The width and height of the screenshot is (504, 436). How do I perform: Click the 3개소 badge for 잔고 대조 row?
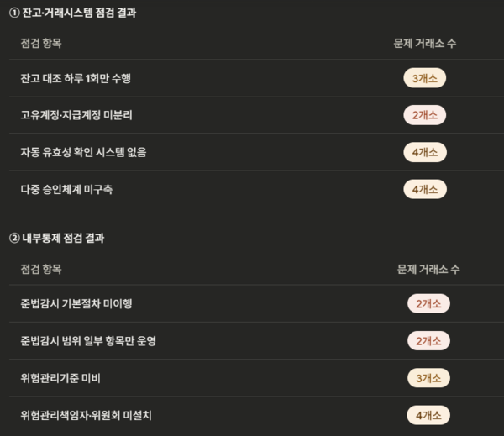[424, 79]
